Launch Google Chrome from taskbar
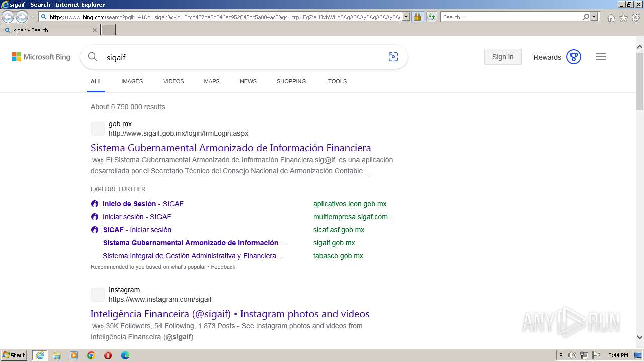This screenshot has width=644, height=362. [91, 355]
